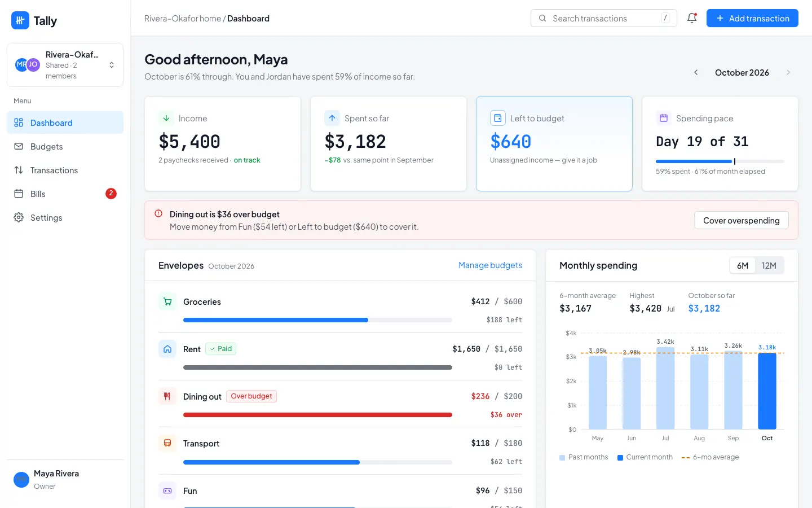Click the Fun envelope icon

167,491
